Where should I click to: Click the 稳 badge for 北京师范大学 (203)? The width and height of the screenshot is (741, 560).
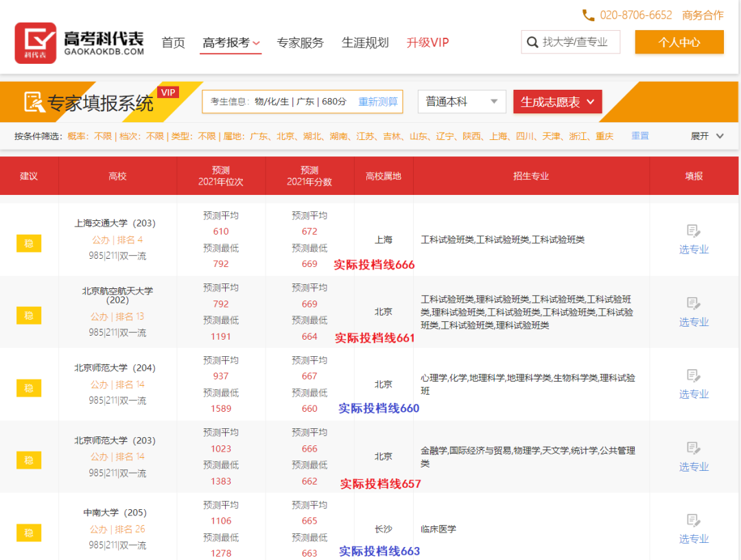coord(29,460)
